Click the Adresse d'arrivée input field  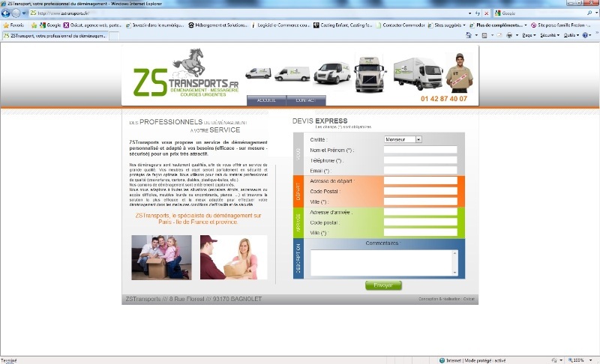[420, 212]
